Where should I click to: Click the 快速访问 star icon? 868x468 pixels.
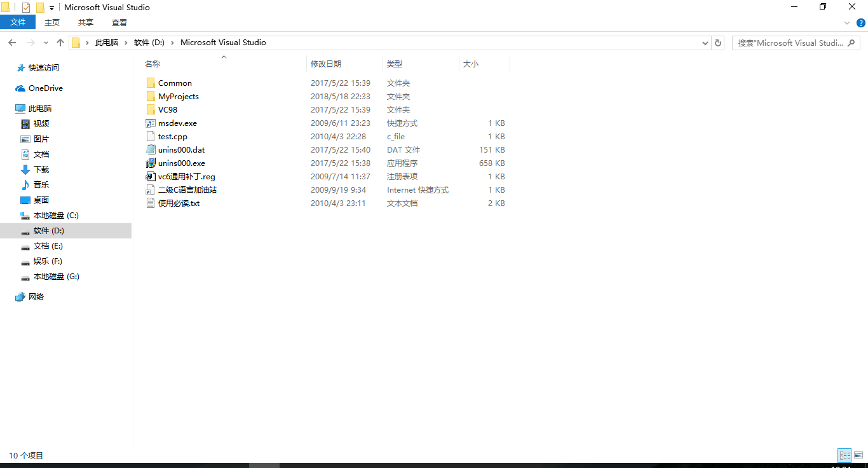pos(20,68)
